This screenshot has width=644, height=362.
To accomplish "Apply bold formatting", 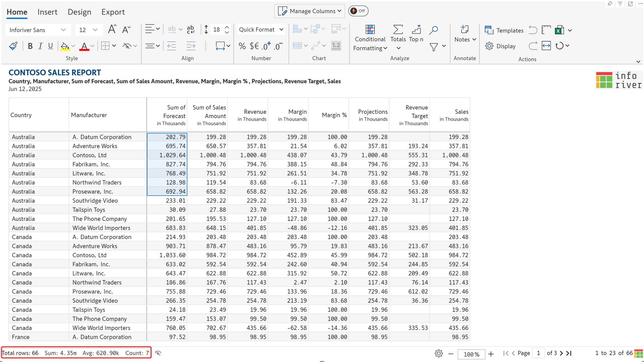I will 30,46.
